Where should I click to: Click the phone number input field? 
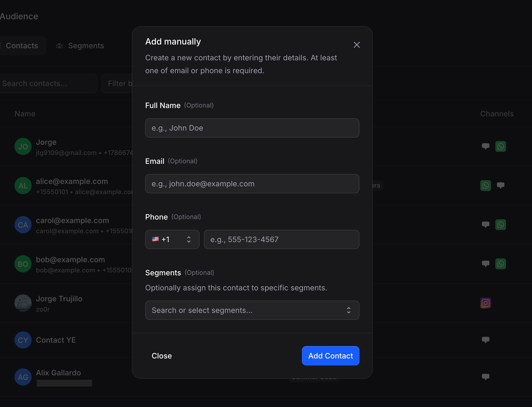coord(282,239)
